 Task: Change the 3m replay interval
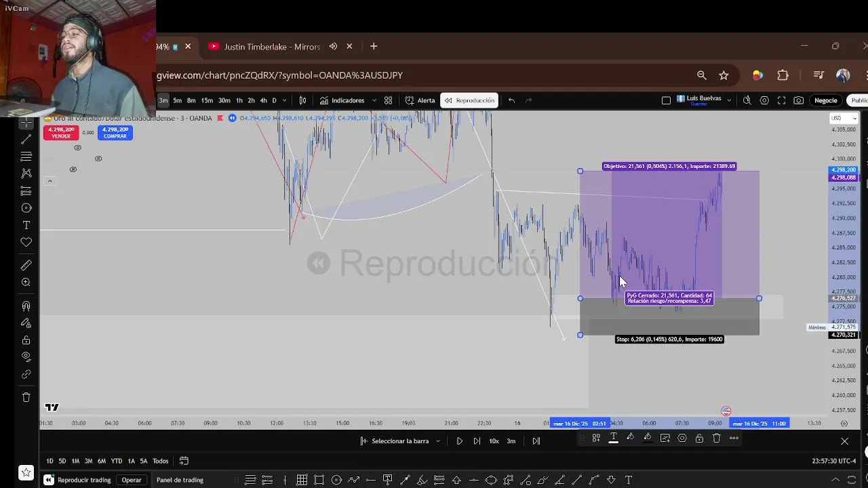point(511,441)
